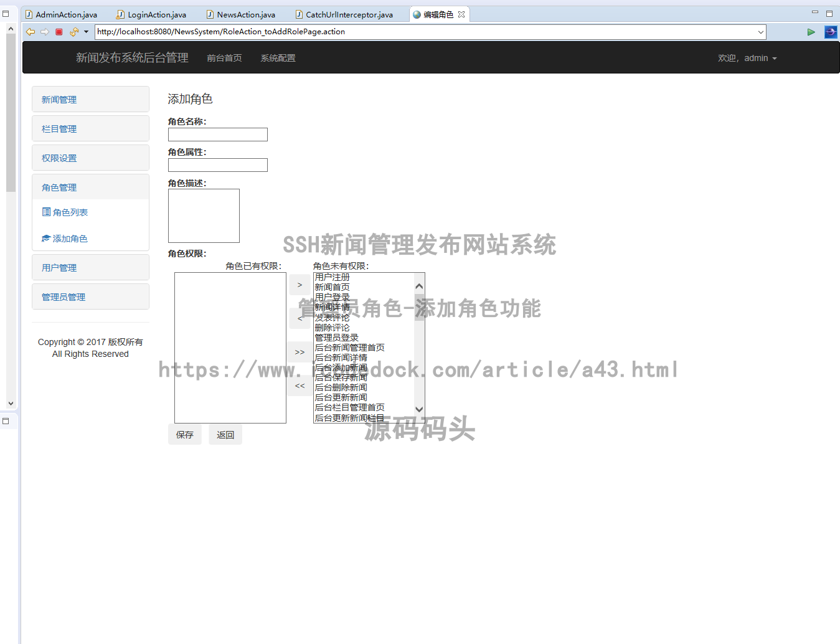The image size is (840, 644).
Task: Click the pen icon beside 添加角色
Action: click(46, 238)
